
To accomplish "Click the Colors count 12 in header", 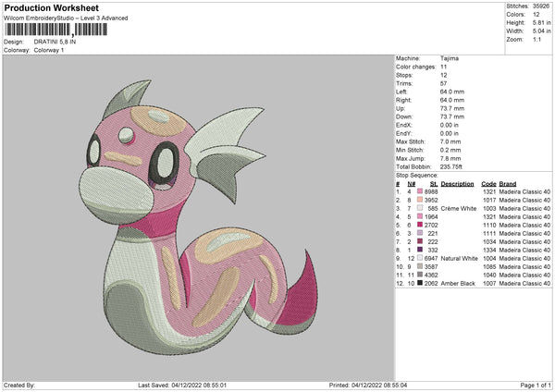I will point(536,15).
